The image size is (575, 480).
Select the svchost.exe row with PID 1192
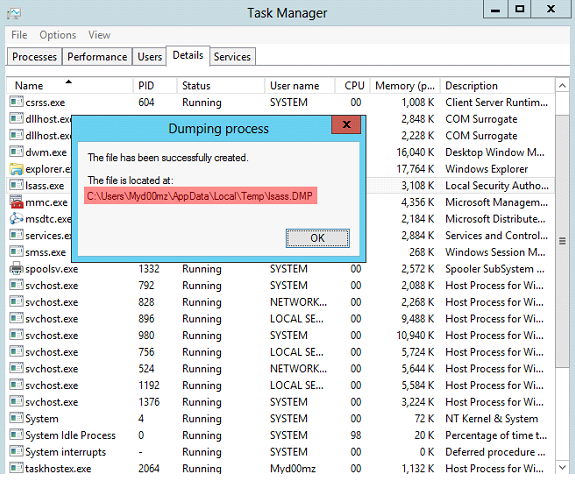(281, 385)
